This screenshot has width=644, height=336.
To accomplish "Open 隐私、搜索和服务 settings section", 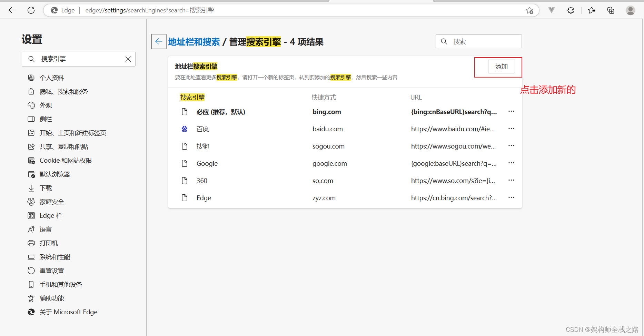I will coord(64,91).
